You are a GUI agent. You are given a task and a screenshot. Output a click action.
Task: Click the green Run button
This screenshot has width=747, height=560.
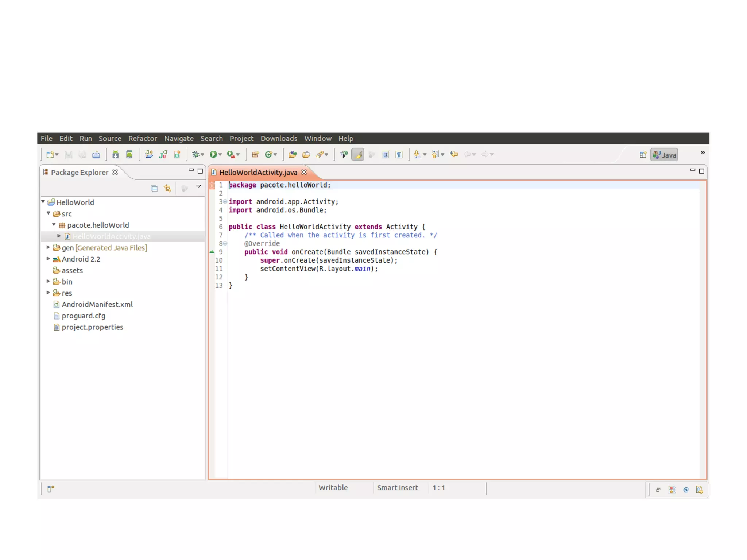213,154
